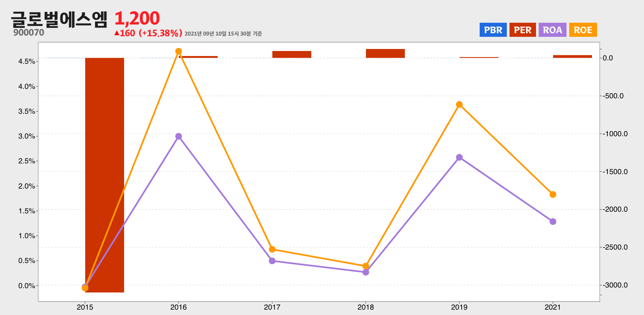Image resolution: width=644 pixels, height=315 pixels.
Task: Click the 0.0% left axis label
Action: (26, 286)
